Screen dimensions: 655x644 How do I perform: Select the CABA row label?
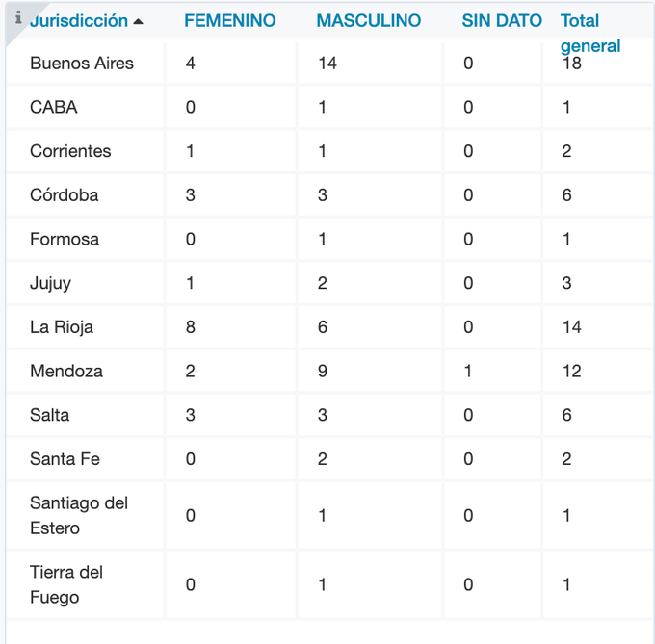(x=54, y=107)
